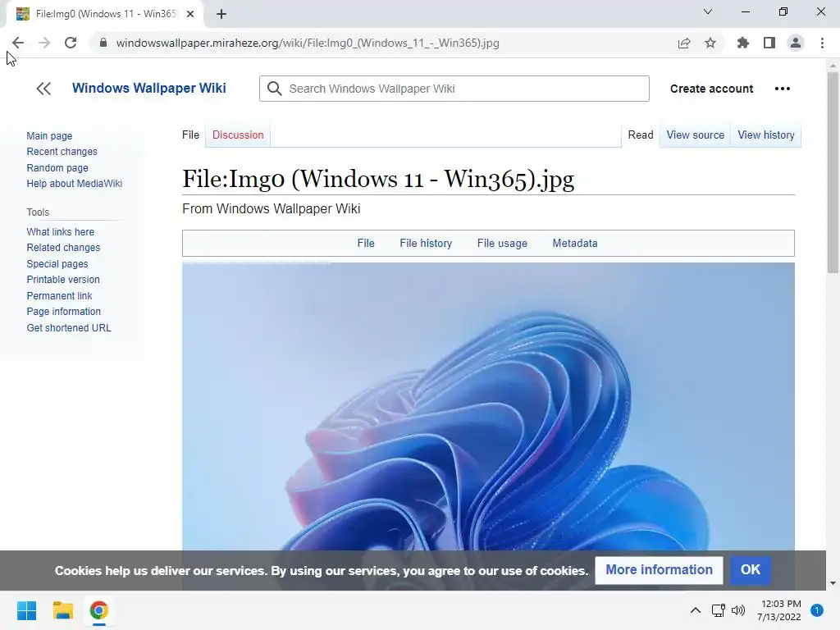Open Main page in sidebar
The width and height of the screenshot is (840, 630).
(49, 136)
